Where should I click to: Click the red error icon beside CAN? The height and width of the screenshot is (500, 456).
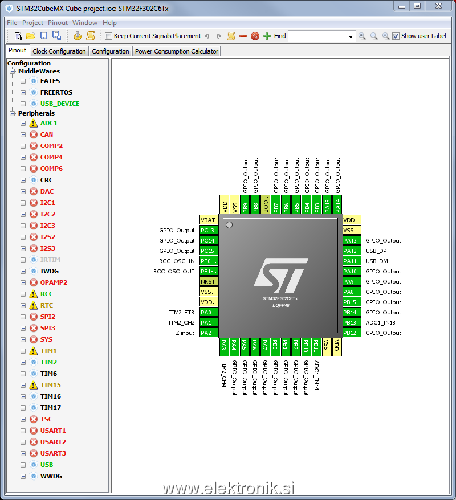coord(34,134)
